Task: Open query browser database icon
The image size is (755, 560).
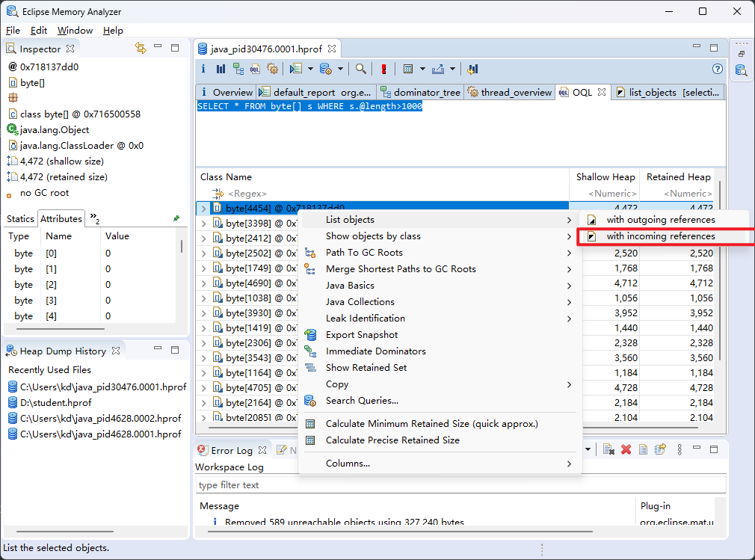Action: click(x=326, y=69)
